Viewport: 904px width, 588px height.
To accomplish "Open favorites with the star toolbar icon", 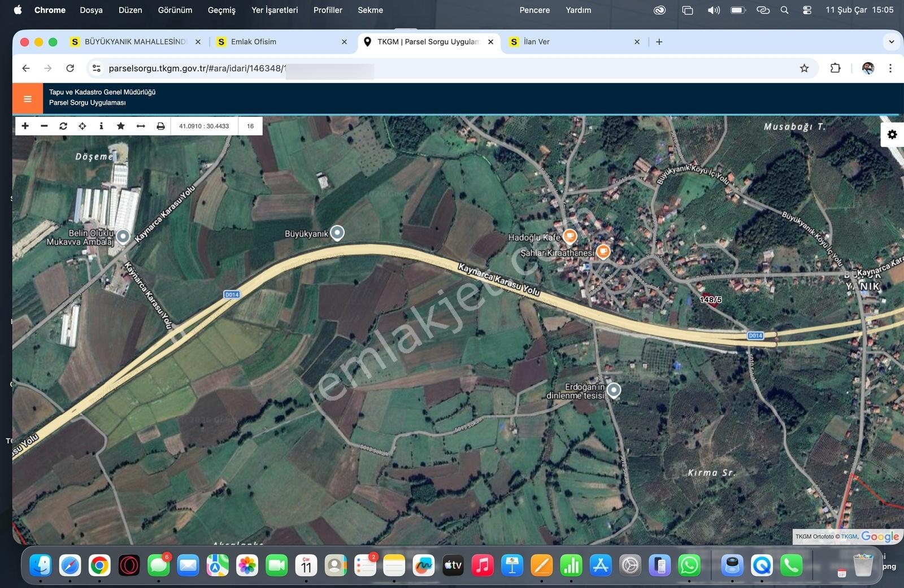I will point(120,126).
